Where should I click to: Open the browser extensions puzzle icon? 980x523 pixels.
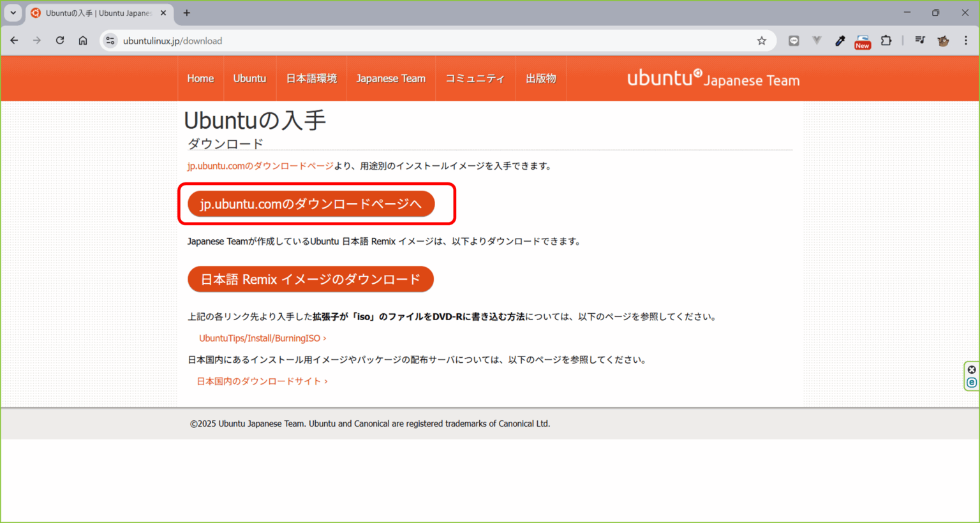[886, 40]
